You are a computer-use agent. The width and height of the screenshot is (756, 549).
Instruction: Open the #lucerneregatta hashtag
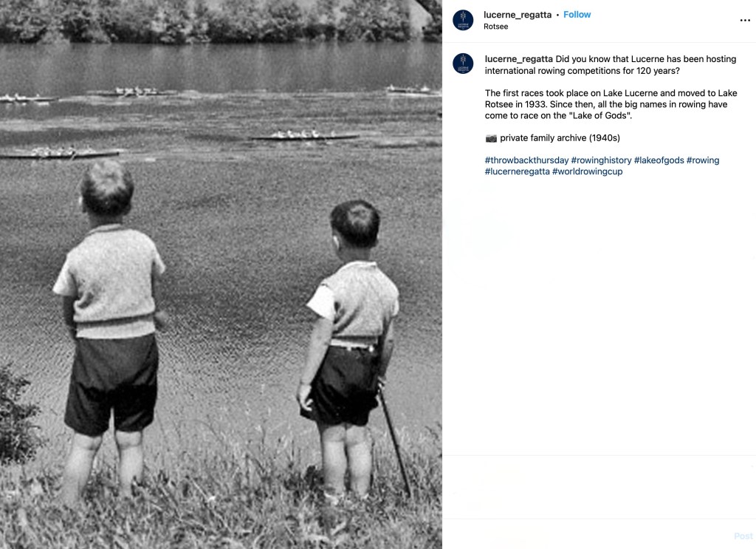(517, 171)
